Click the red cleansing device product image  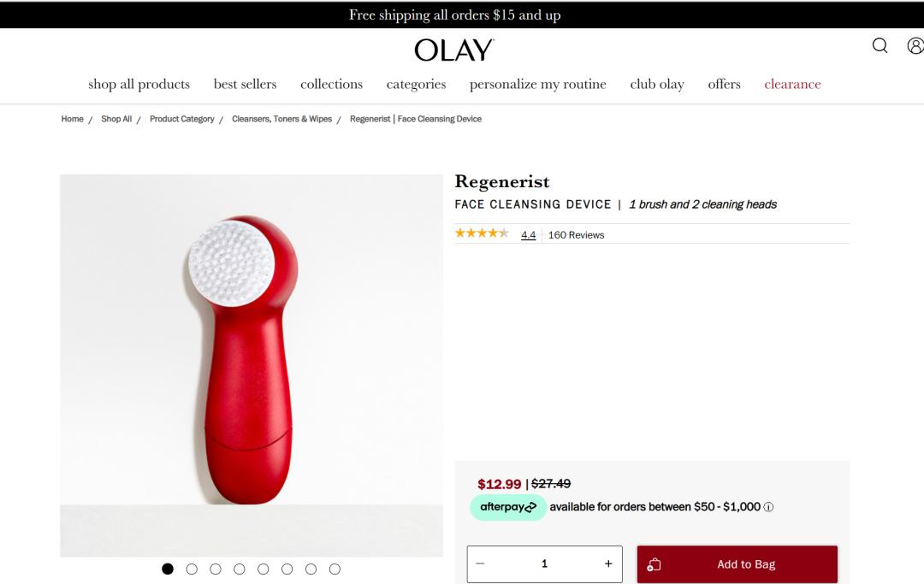[252, 366]
